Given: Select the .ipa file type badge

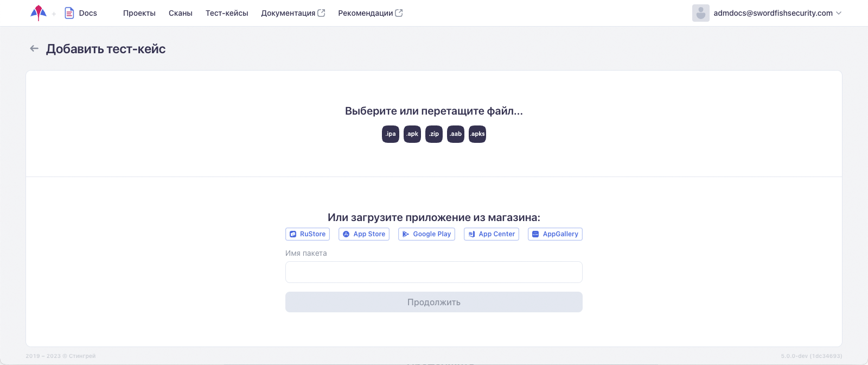Looking at the screenshot, I should point(391,134).
